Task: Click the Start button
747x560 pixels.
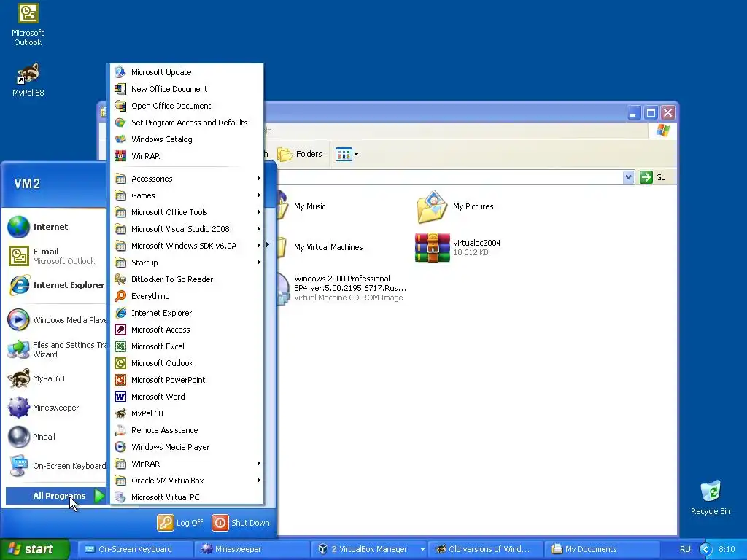Action: (x=34, y=549)
